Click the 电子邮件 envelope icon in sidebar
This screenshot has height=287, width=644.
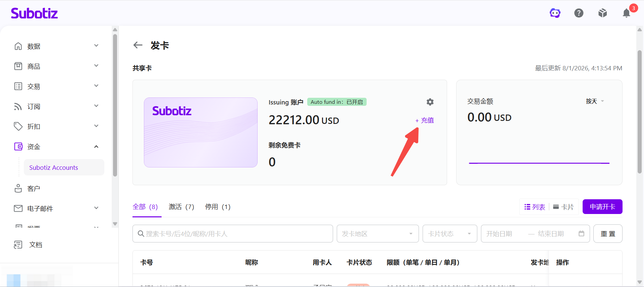tap(18, 208)
